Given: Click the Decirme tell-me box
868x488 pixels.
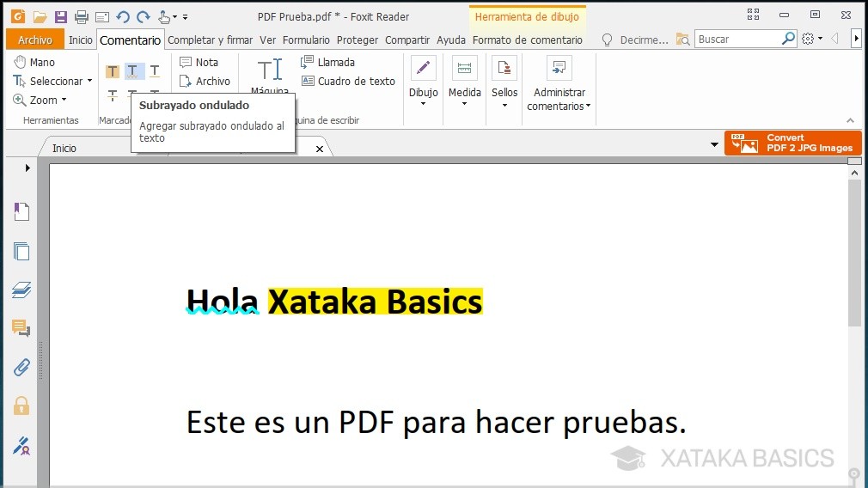Looking at the screenshot, I should tap(635, 40).
